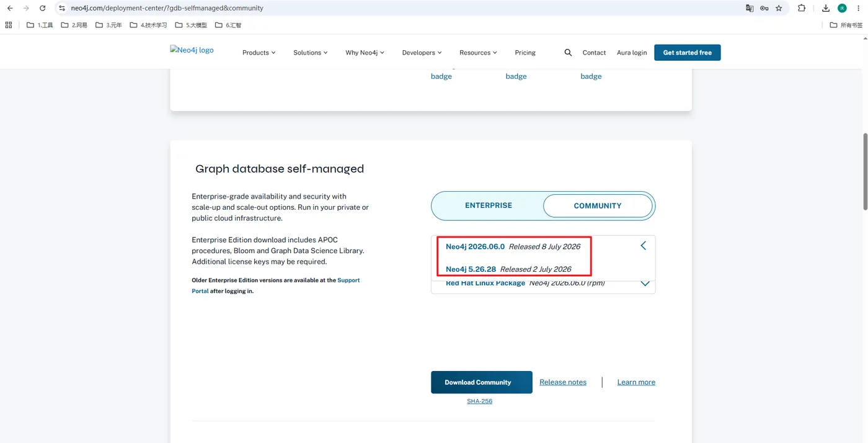Open Chrome three-dot menu
868x443 pixels.
point(858,8)
